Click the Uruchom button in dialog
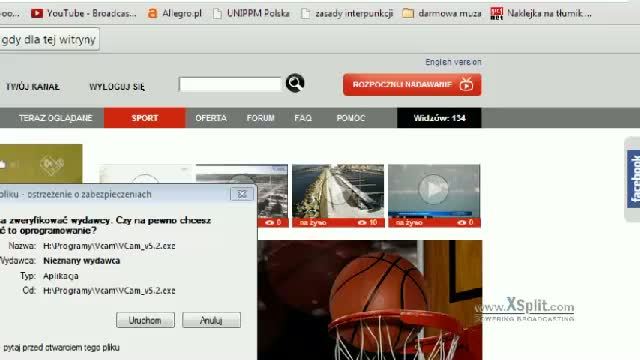 pos(145,320)
